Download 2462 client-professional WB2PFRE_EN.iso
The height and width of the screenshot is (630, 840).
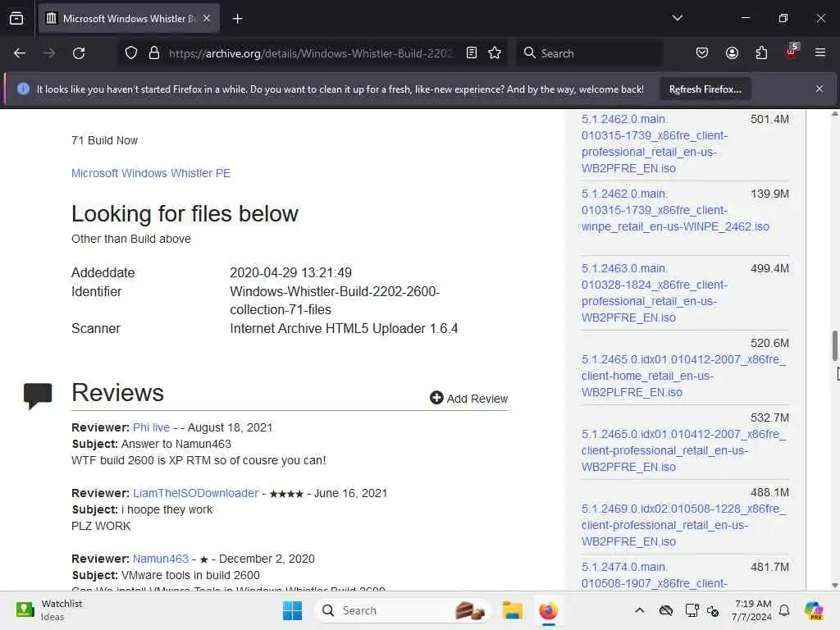[655, 144]
